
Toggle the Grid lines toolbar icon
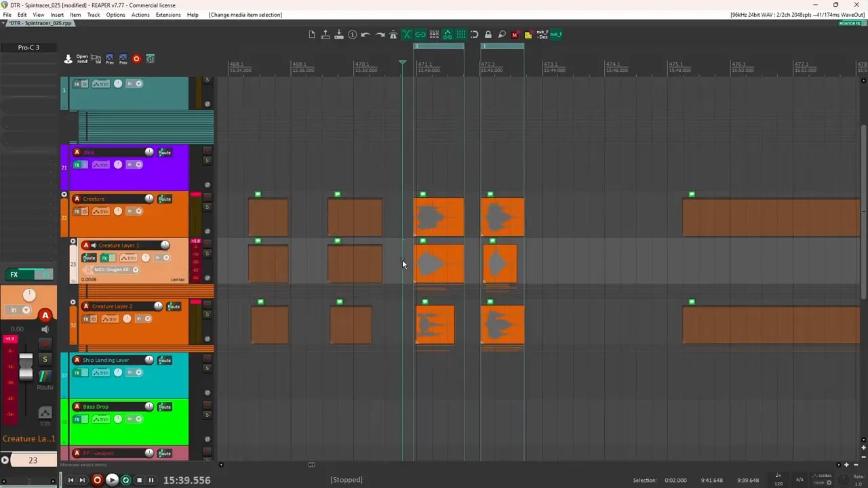coord(461,35)
